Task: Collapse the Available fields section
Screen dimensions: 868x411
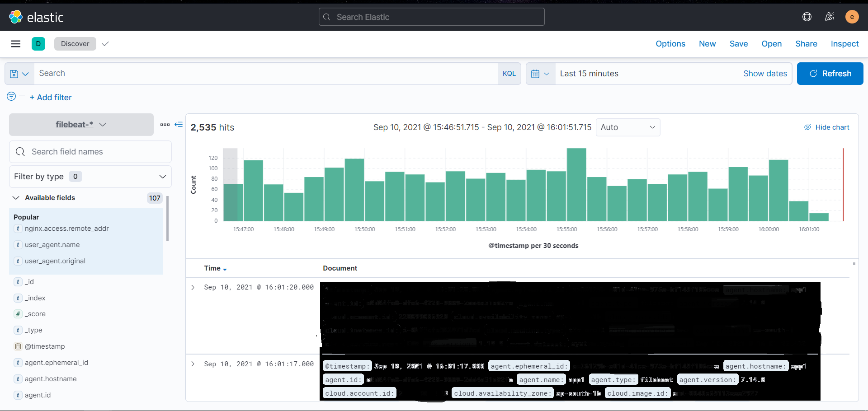Action: coord(16,197)
